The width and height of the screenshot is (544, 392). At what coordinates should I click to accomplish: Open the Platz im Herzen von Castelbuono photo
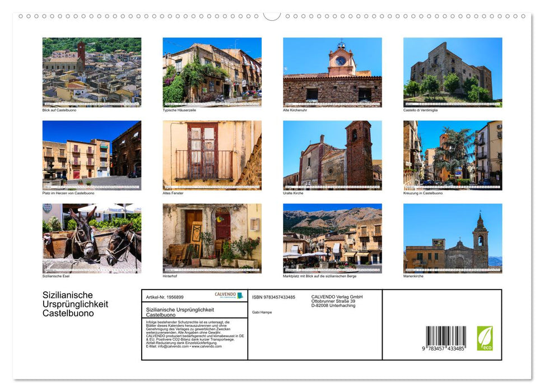click(x=92, y=155)
